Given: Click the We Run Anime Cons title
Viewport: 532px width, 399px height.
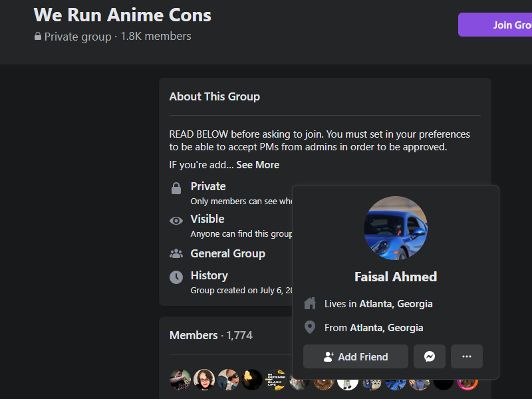Looking at the screenshot, I should [122, 15].
